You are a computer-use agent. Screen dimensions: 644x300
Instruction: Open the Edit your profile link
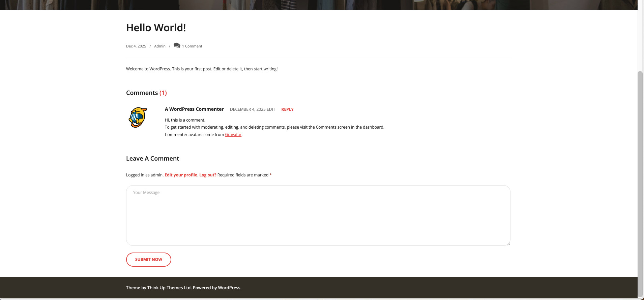point(181,175)
